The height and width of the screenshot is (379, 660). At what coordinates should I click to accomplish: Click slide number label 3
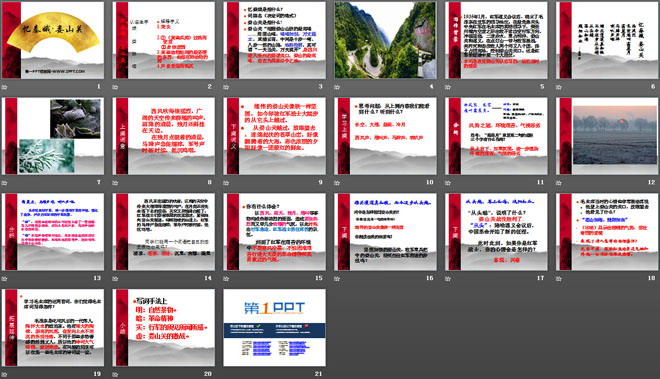coord(320,86)
